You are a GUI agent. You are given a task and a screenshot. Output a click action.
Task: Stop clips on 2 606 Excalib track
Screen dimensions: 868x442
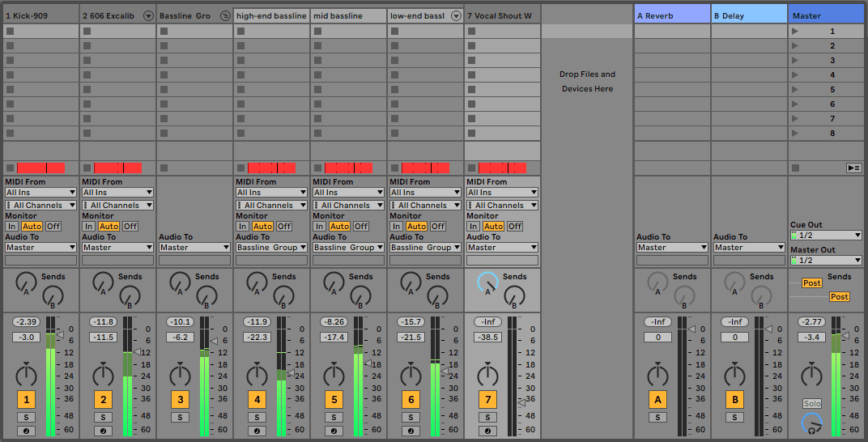click(x=87, y=168)
